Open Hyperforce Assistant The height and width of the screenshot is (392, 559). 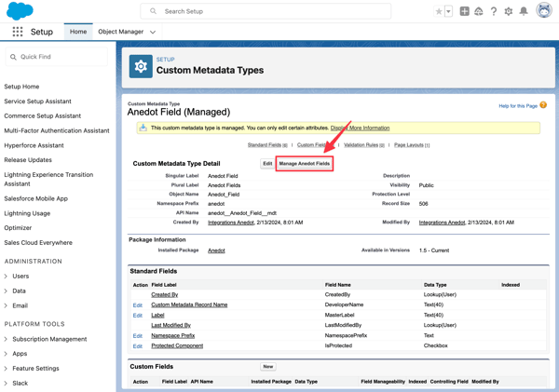(34, 145)
